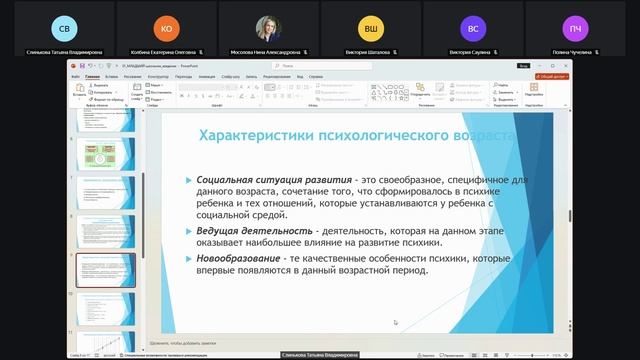Image resolution: width=640 pixels, height=360 pixels.
Task: Click the bold text 'Ведущая деятельность'
Action: click(x=254, y=231)
